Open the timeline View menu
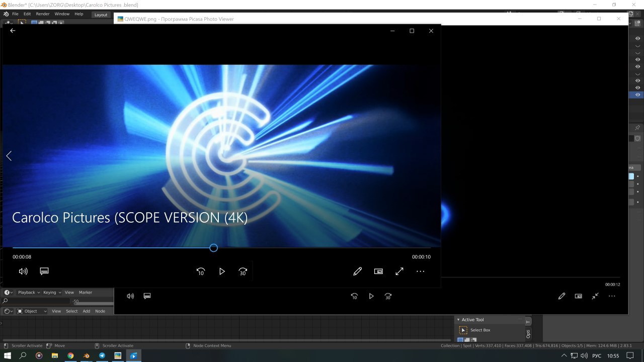The image size is (644, 362). click(x=69, y=293)
